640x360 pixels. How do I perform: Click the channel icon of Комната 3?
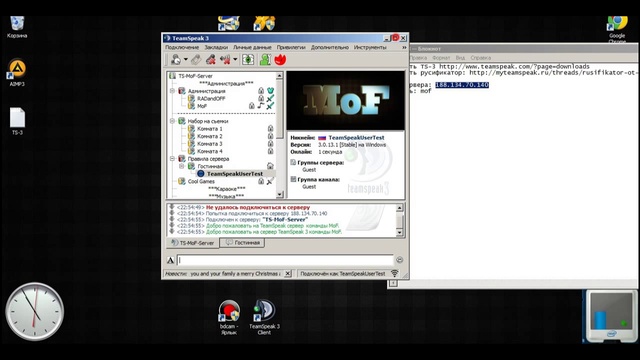tap(191, 144)
